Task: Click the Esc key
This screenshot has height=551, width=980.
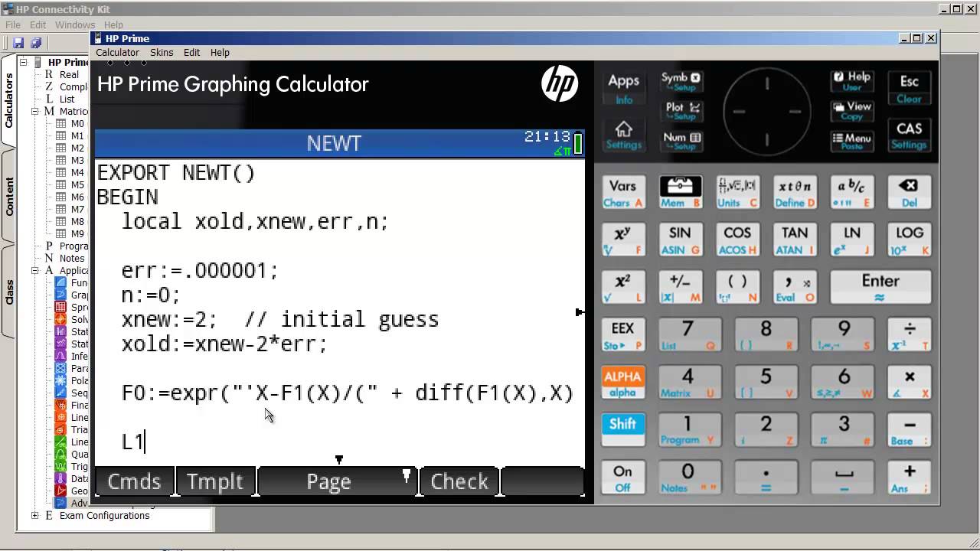Action: pyautogui.click(x=909, y=88)
